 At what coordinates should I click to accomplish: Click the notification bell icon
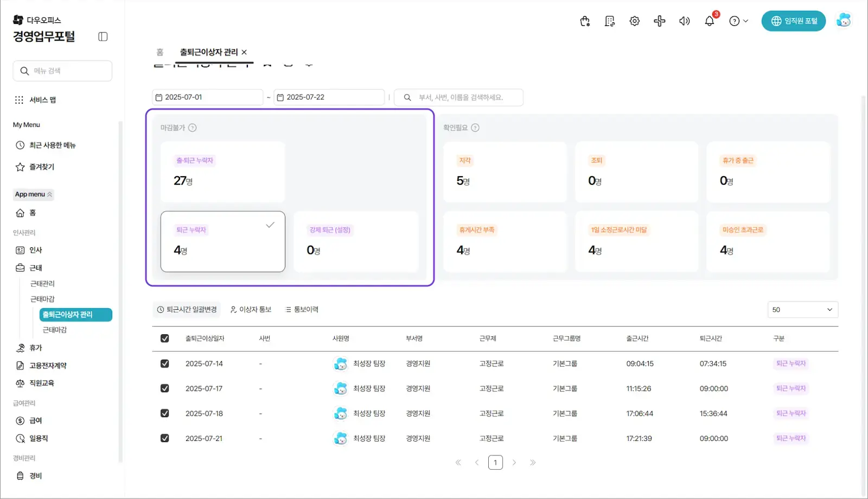(709, 21)
